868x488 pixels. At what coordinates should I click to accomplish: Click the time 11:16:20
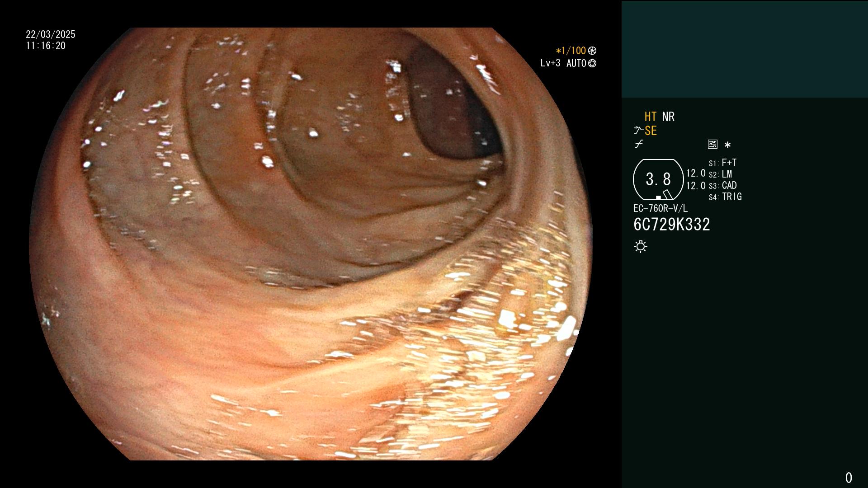46,46
